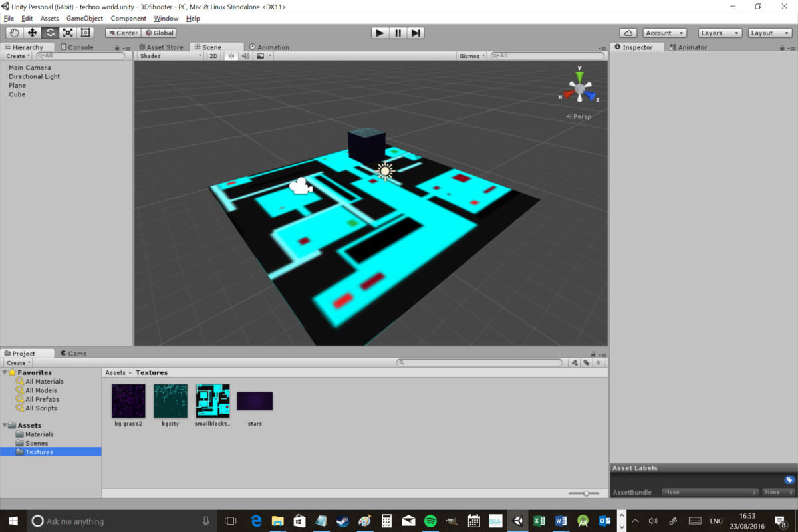Mute scene audio in the Scene view
This screenshot has height=532, width=798.
[x=244, y=55]
